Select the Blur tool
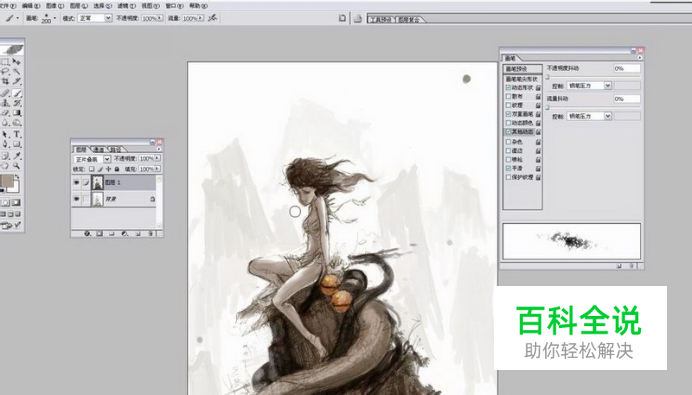Screen dimensions: 692x395 point(5,123)
